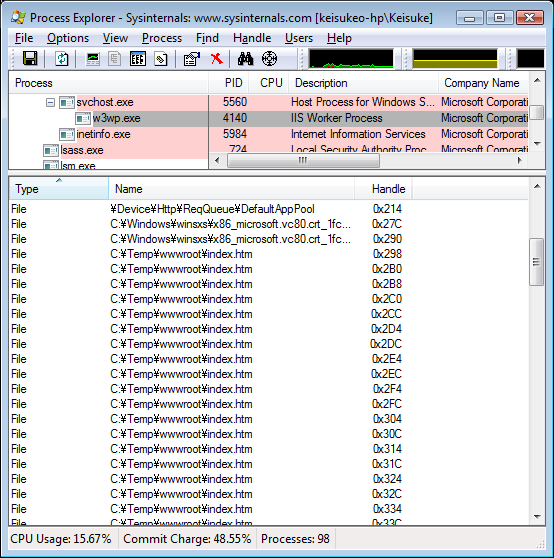Click the inetinfo.exe process icon
The image size is (554, 558).
point(67,135)
